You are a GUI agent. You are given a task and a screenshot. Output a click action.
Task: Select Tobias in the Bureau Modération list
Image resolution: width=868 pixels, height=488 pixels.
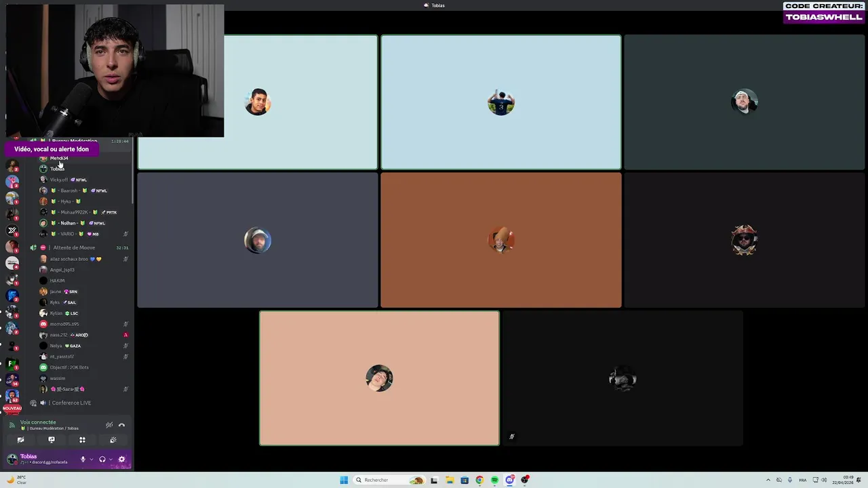pos(57,169)
